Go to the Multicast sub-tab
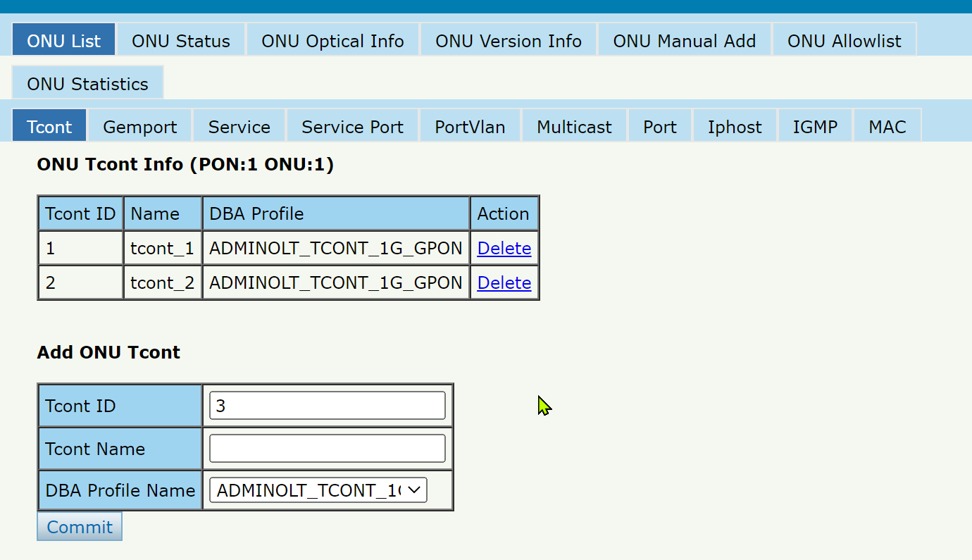The height and width of the screenshot is (560, 972). [x=574, y=127]
